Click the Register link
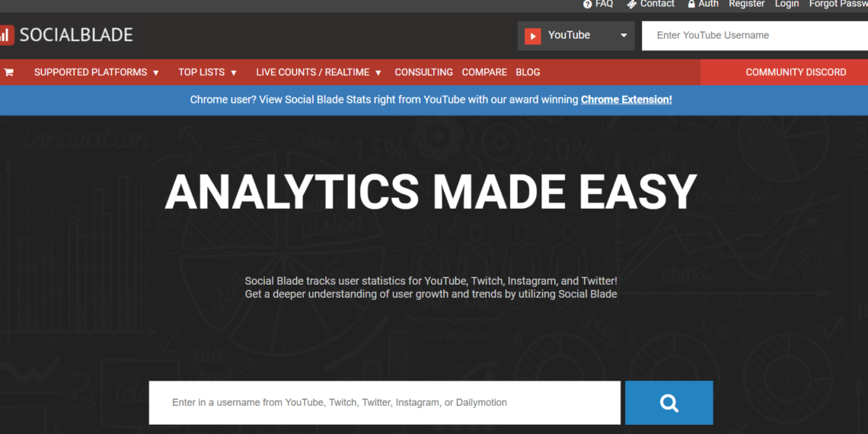The image size is (868, 434). click(746, 4)
